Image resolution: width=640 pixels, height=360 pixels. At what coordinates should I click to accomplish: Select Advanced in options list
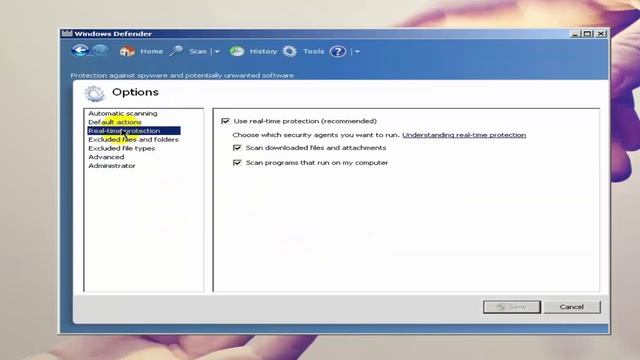coord(106,157)
